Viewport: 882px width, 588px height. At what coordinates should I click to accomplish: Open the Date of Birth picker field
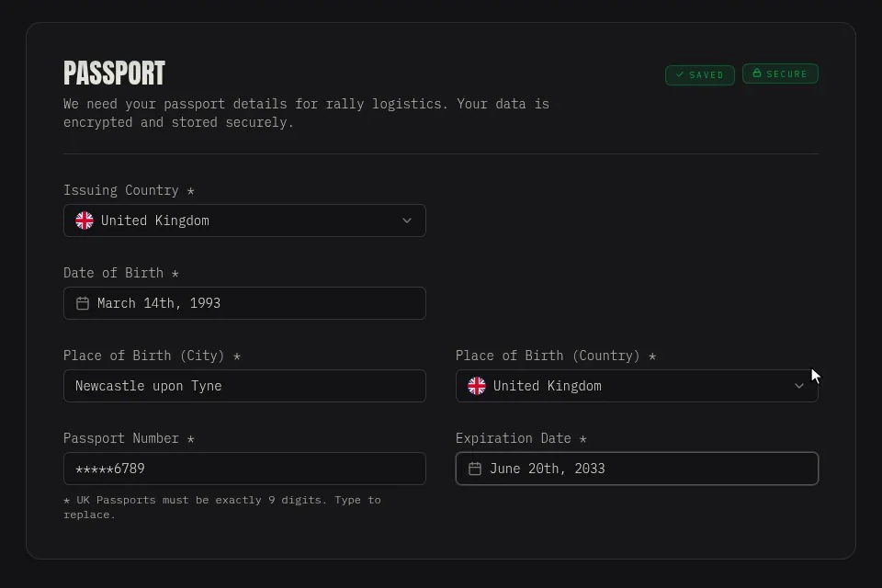(x=244, y=303)
